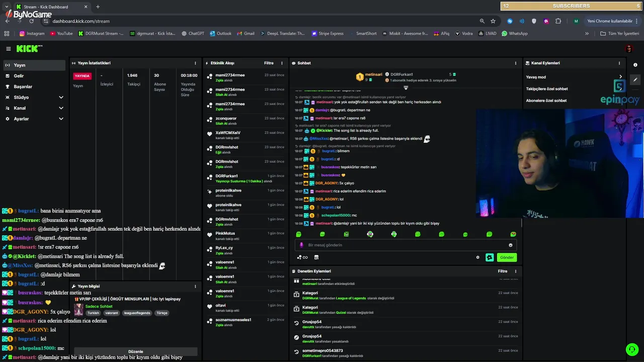The image size is (644, 362).
Task: Open Sohbet panel three-dot menu
Action: coord(515,63)
